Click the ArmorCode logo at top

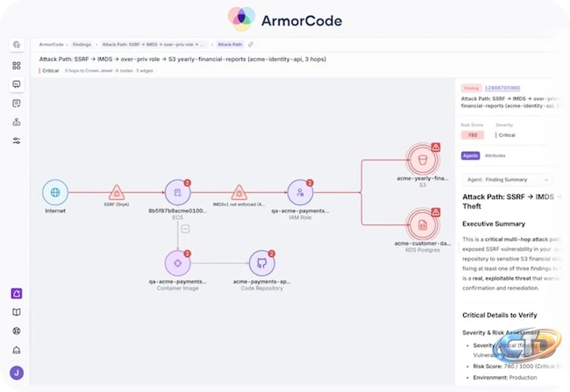[x=286, y=19]
